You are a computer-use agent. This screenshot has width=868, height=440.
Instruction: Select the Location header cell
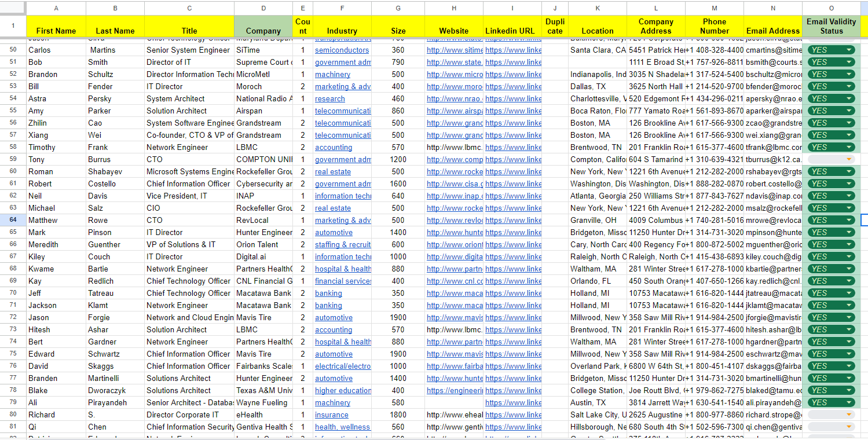point(598,27)
